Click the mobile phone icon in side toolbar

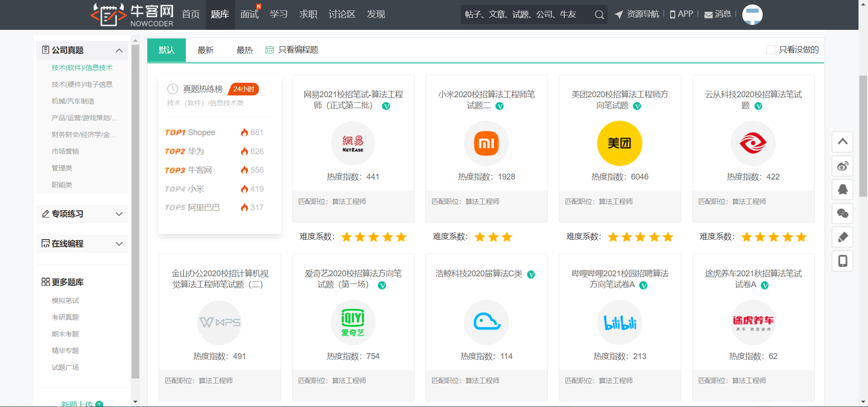[843, 261]
